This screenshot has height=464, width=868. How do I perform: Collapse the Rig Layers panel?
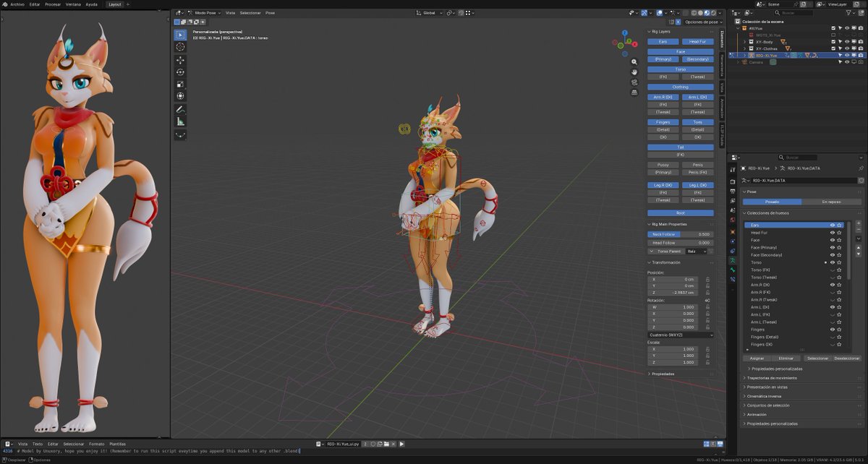[661, 32]
